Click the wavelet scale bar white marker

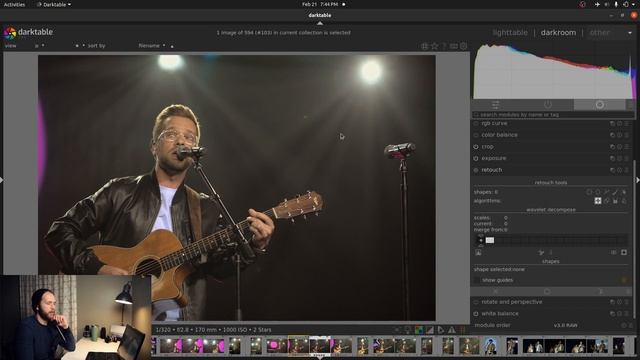coord(490,240)
